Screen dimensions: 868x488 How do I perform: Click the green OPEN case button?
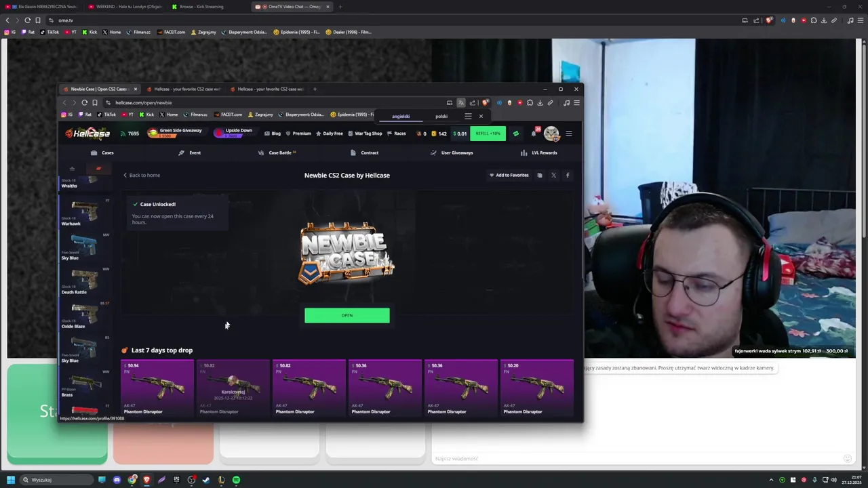(347, 315)
